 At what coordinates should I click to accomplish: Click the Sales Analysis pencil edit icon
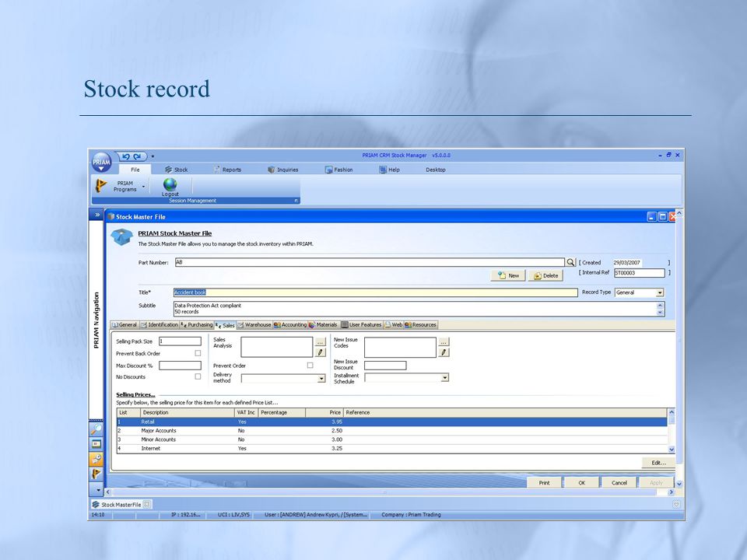[320, 352]
